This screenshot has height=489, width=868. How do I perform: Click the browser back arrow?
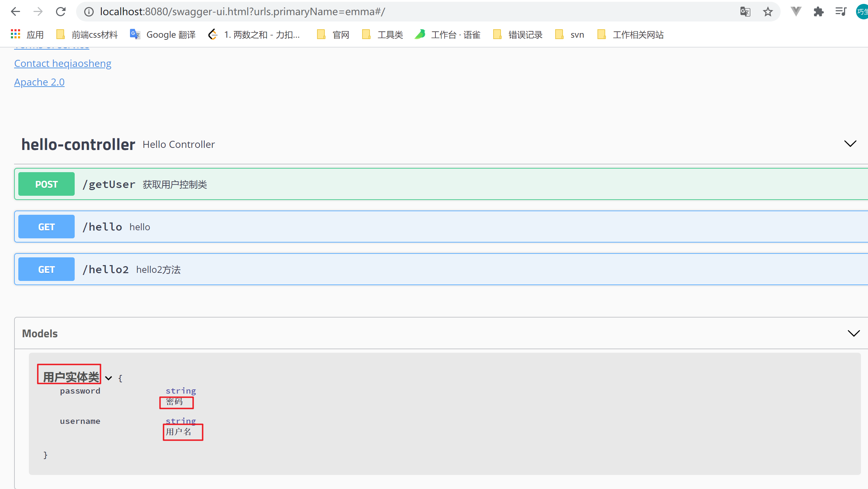(15, 12)
